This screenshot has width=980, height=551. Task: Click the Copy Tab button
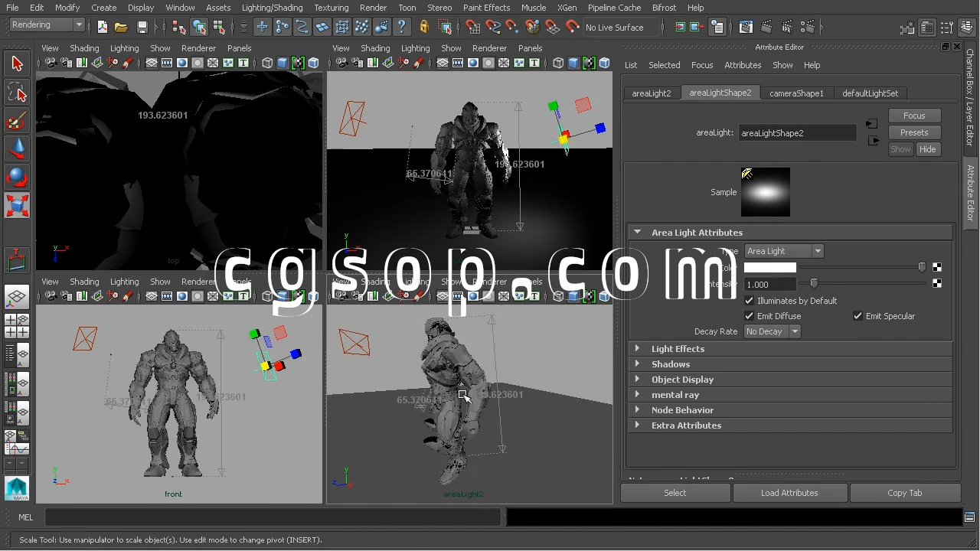click(905, 493)
